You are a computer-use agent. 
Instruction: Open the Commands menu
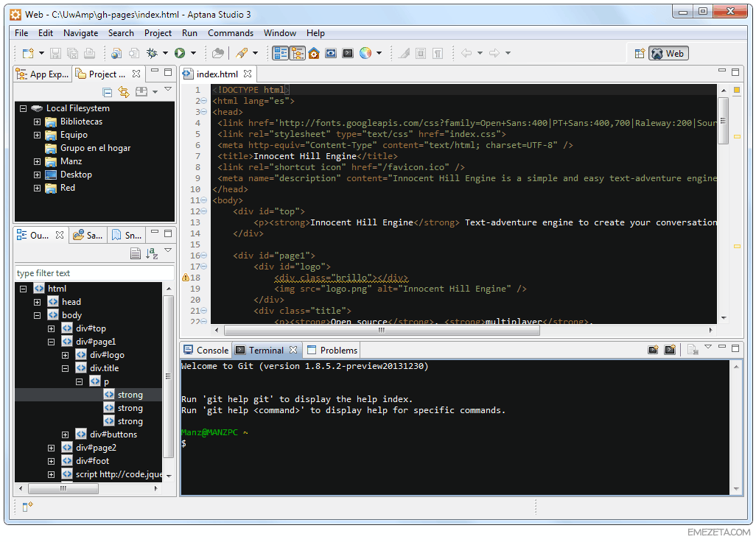(x=231, y=32)
